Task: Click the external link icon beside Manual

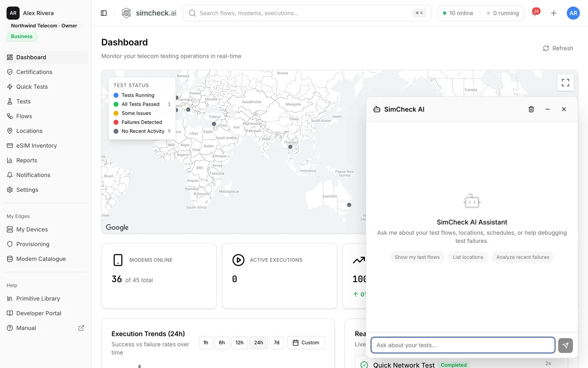Action: point(81,328)
